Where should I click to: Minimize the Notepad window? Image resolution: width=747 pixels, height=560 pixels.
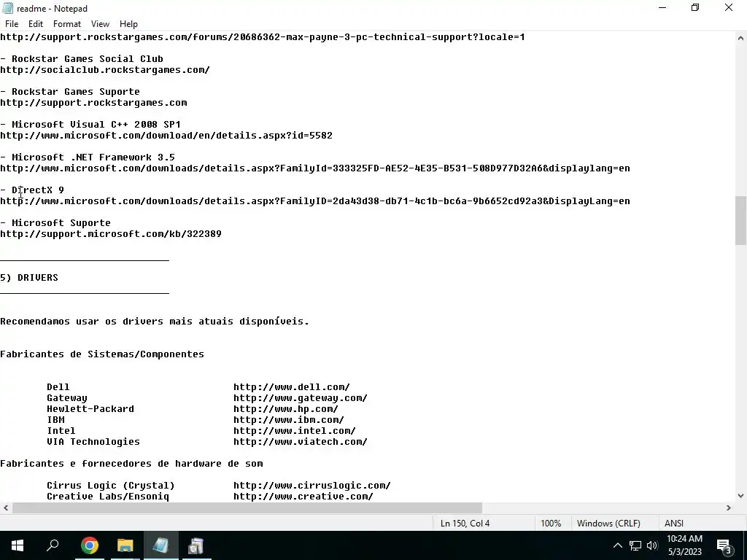662,8
